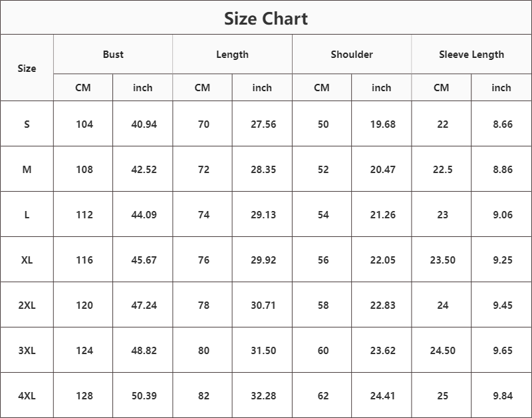Click the Sleeve Length column header

tap(471, 55)
